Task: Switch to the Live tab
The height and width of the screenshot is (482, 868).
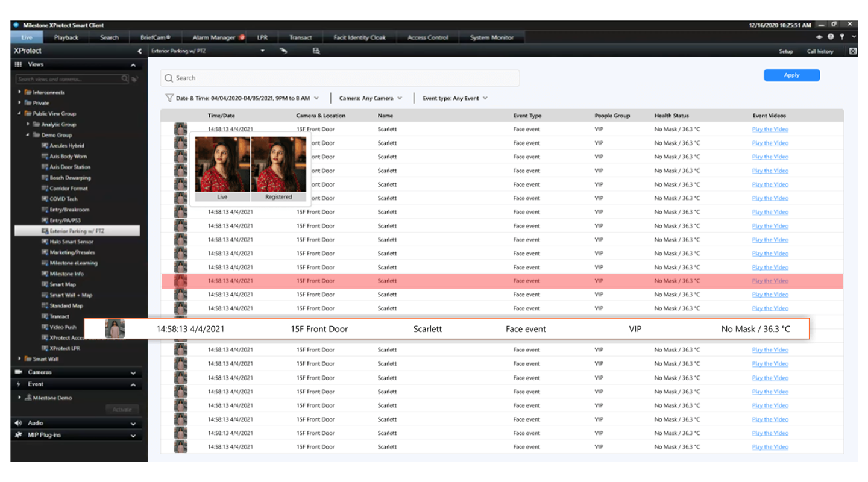Action: pyautogui.click(x=27, y=37)
